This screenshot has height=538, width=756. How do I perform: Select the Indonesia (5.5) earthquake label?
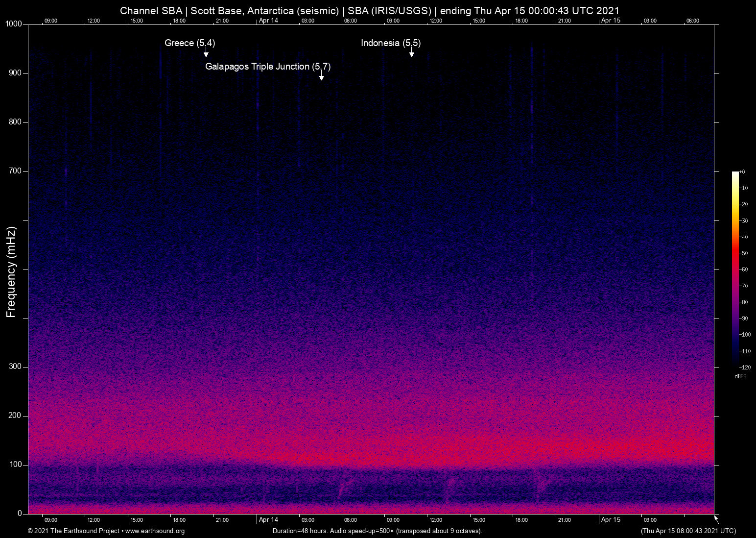click(x=390, y=43)
